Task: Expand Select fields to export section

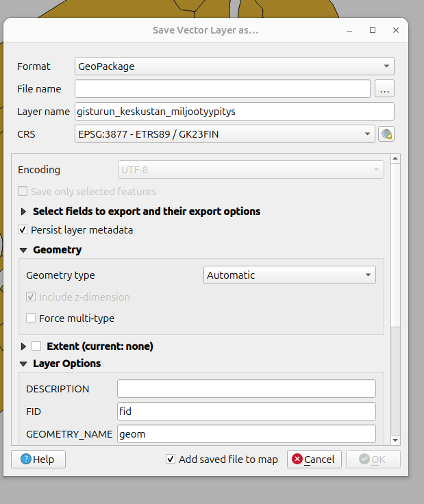Action: 24,212
